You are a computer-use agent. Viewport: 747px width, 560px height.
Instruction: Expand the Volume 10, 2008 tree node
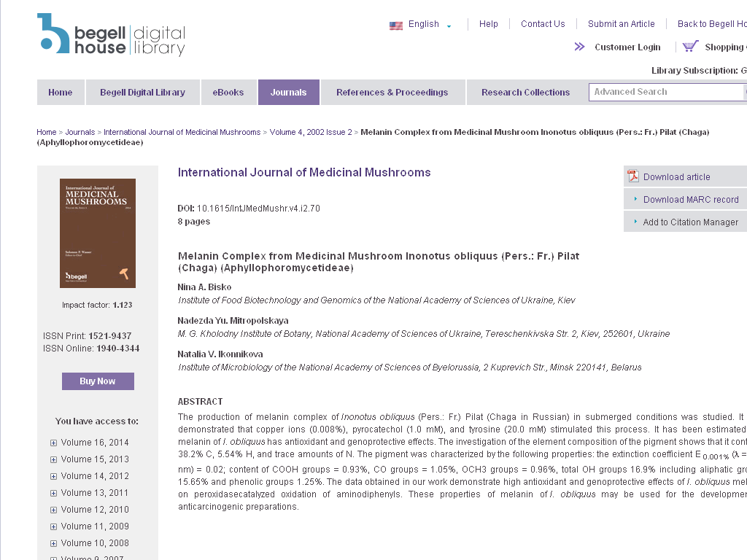pyautogui.click(x=53, y=543)
